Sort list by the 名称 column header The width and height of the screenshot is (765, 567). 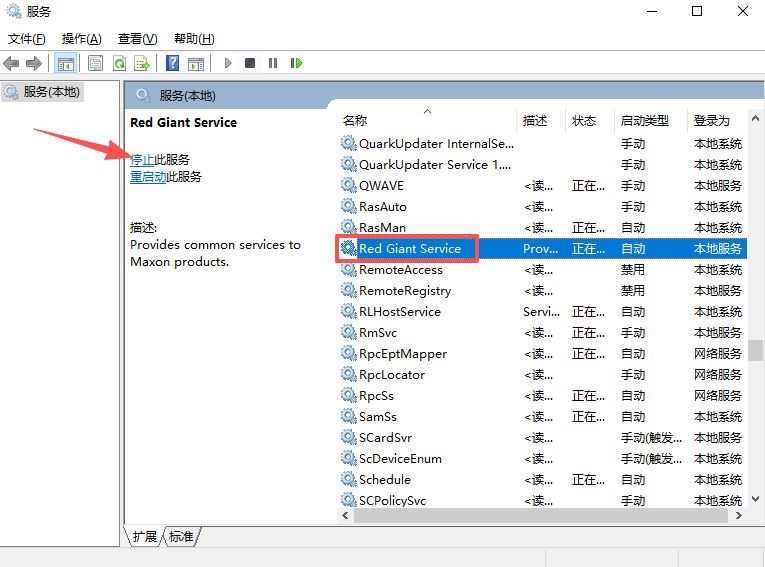click(x=355, y=120)
